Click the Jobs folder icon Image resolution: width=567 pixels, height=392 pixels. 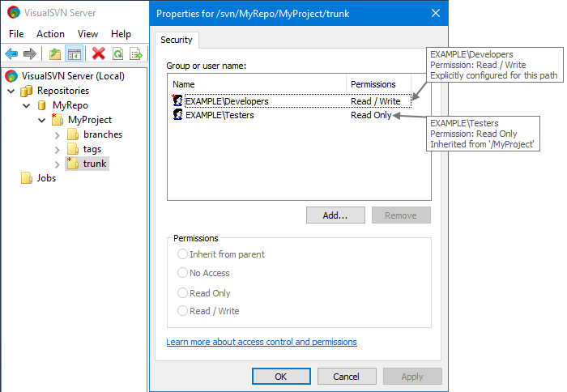coord(27,178)
